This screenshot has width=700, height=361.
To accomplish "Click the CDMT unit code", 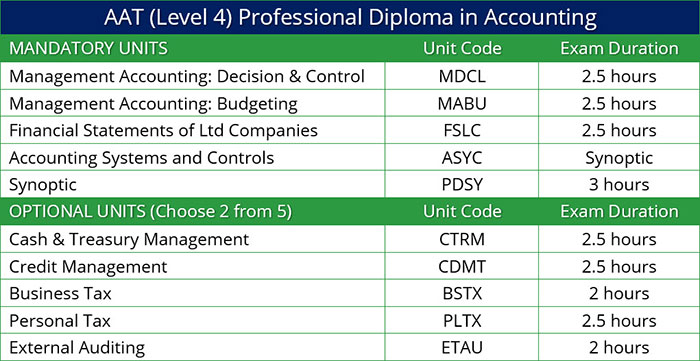I will pos(462,267).
